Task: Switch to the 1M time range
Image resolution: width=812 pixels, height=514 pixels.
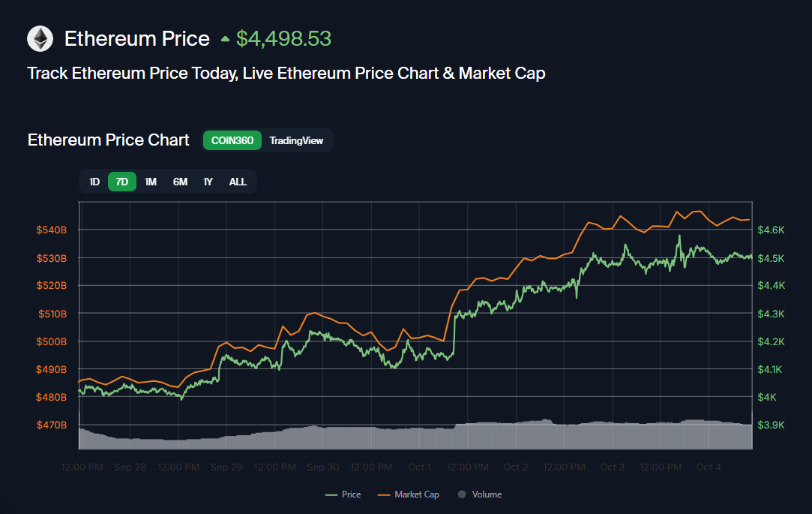Action: coord(151,182)
